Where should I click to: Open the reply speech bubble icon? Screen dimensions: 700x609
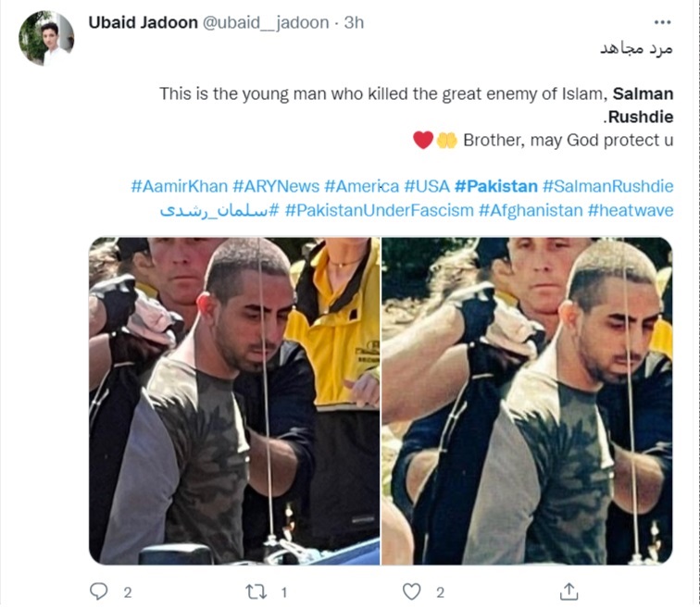click(x=99, y=591)
